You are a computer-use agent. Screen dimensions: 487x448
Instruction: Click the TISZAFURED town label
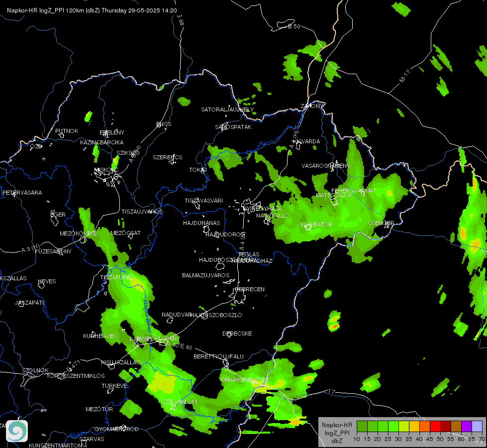coord(117,277)
